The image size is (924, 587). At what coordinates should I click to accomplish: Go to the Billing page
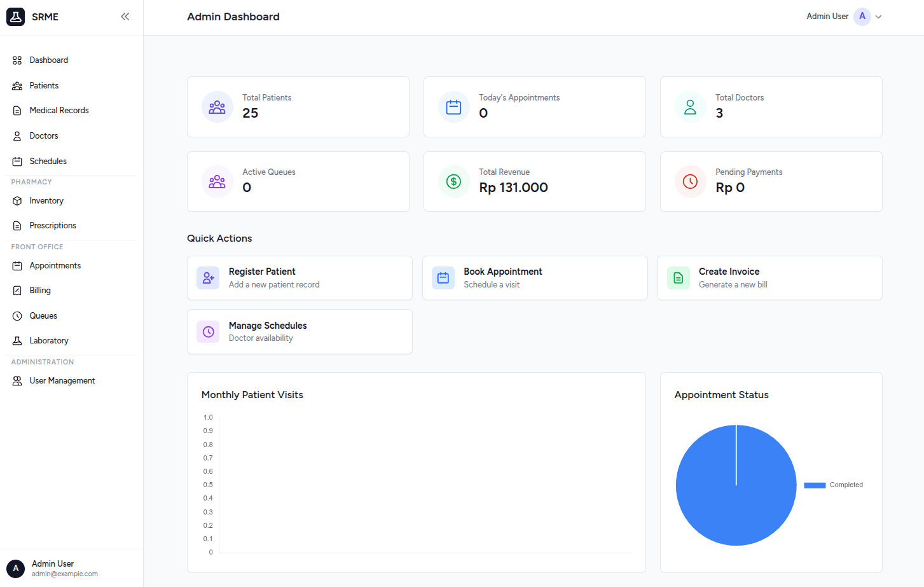39,291
